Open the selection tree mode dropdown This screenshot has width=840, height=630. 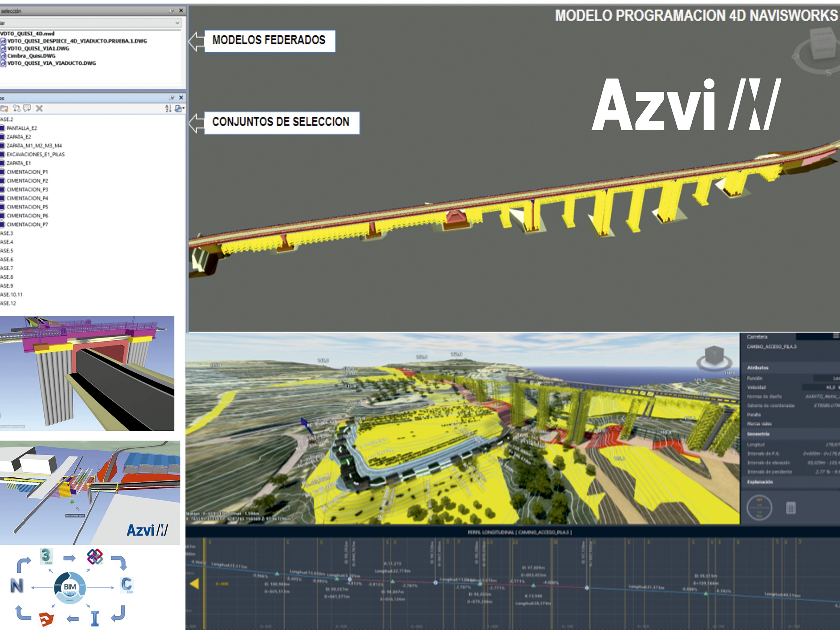(177, 23)
